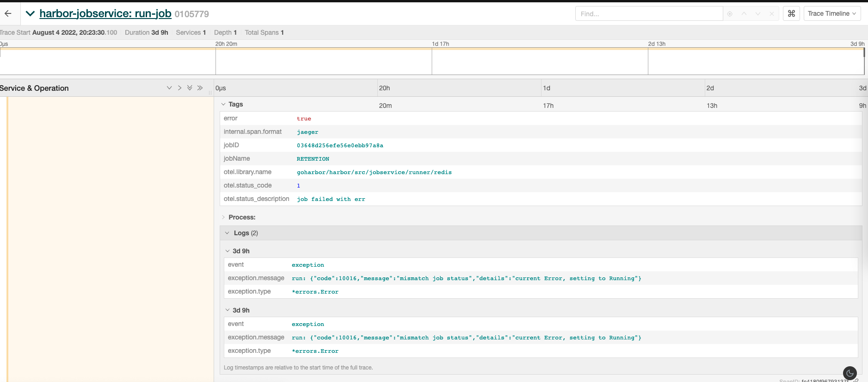The height and width of the screenshot is (382, 868).
Task: Click the 20h 20m marker on minimap
Action: (226, 44)
